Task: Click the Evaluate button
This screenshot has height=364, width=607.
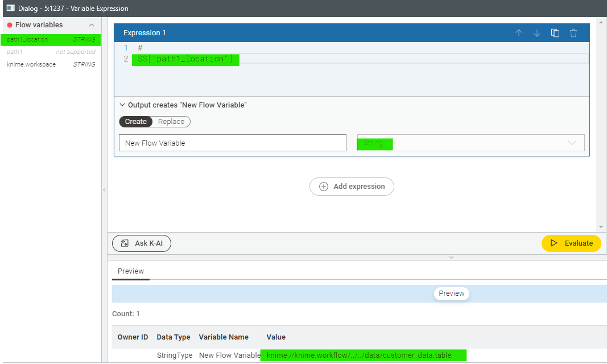Action: coord(571,243)
